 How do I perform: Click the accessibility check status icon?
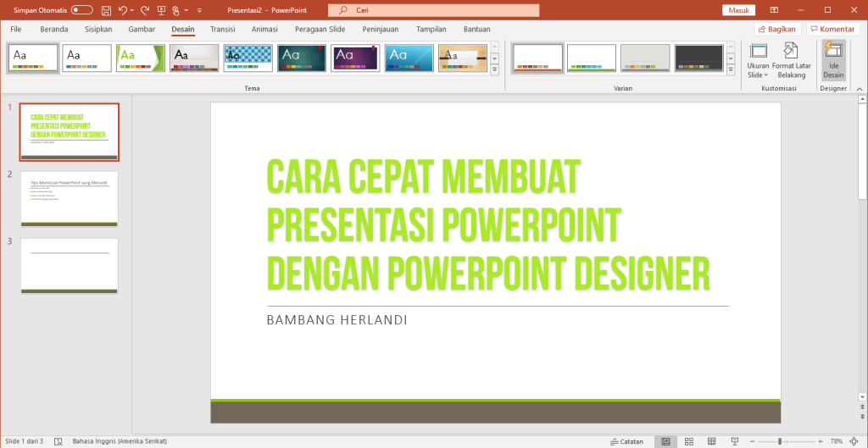[58, 441]
